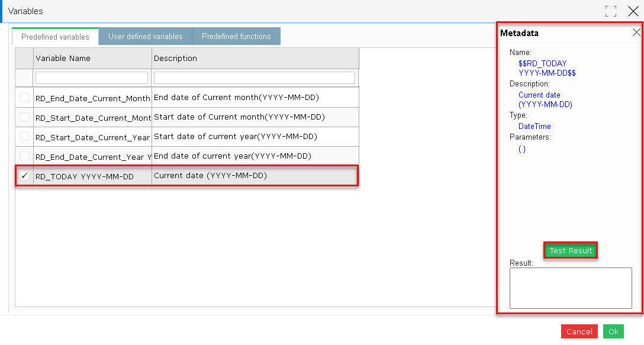Select the End date of current year row
Image resolution: width=644 pixels, height=345 pixels.
click(x=187, y=156)
